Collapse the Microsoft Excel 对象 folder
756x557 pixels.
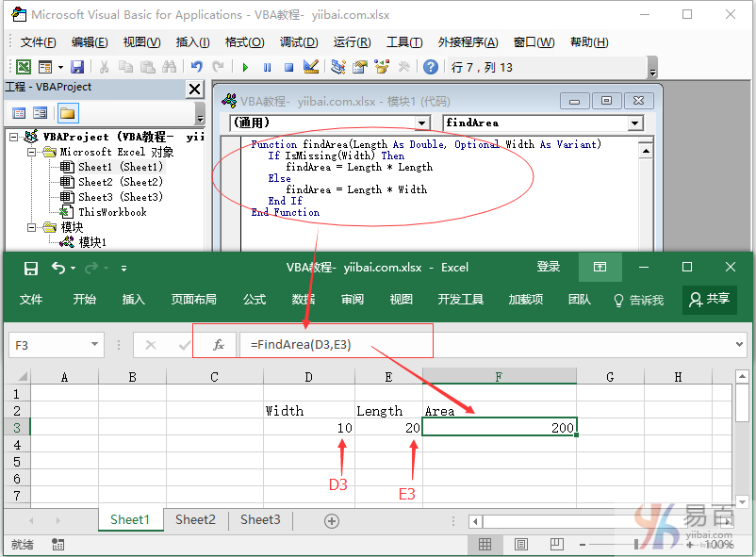pyautogui.click(x=32, y=153)
